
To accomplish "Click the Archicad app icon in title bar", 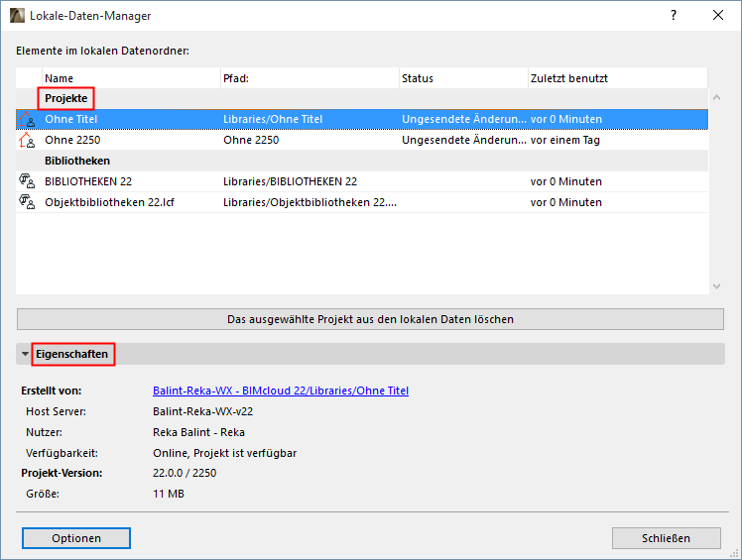I will point(18,16).
